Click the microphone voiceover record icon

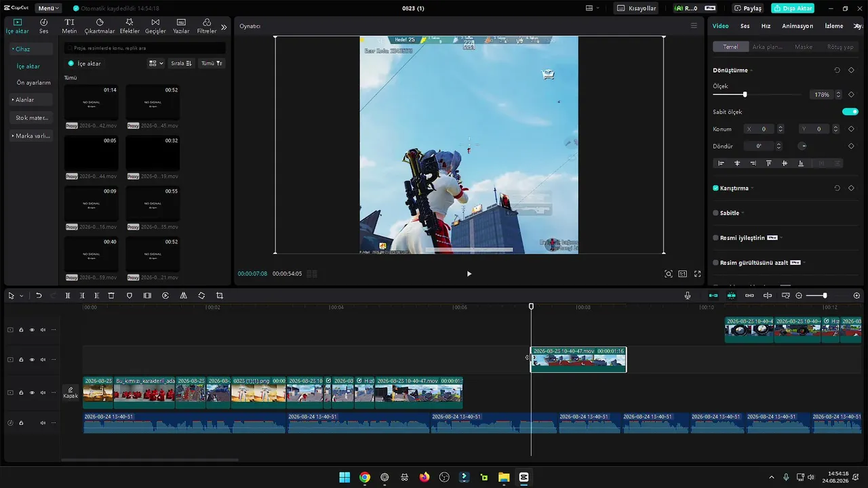[x=688, y=296]
